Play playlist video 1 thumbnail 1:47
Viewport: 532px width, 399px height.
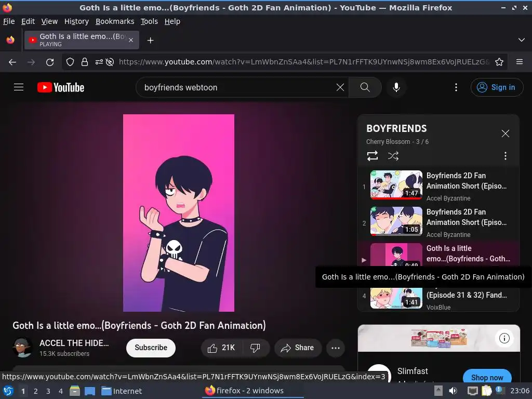coord(396,185)
